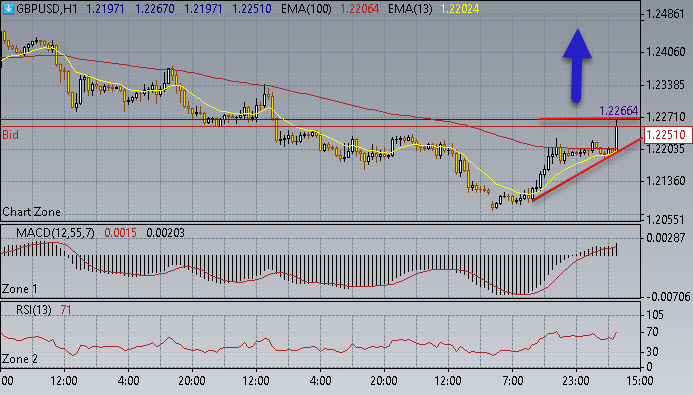Click the yellow EMA(13) value 1.22024

coord(460,8)
